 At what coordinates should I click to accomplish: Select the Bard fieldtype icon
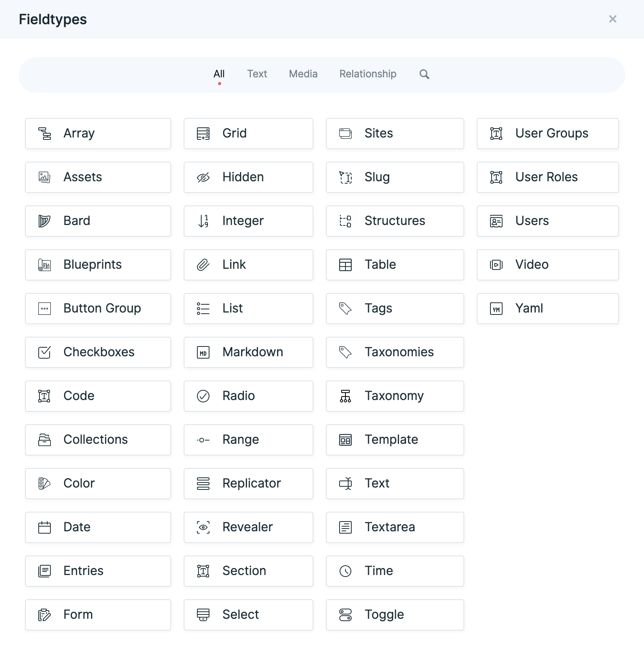pos(44,221)
